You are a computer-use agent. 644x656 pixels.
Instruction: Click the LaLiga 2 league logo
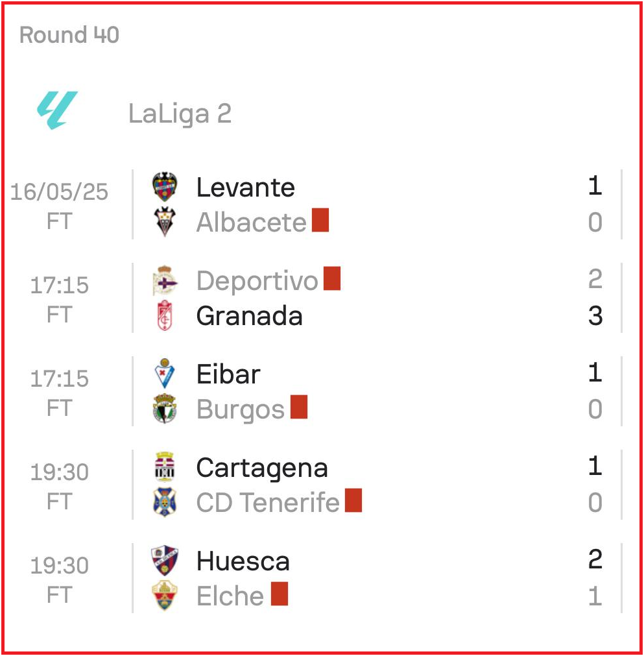point(57,110)
